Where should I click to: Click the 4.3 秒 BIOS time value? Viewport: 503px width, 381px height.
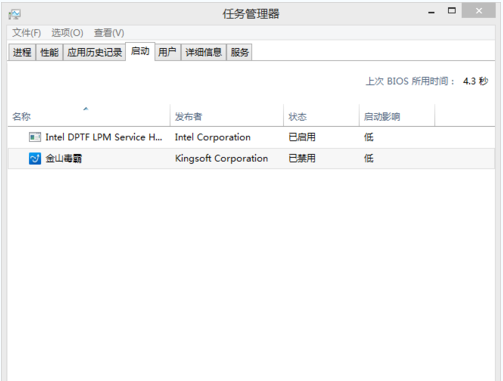476,81
